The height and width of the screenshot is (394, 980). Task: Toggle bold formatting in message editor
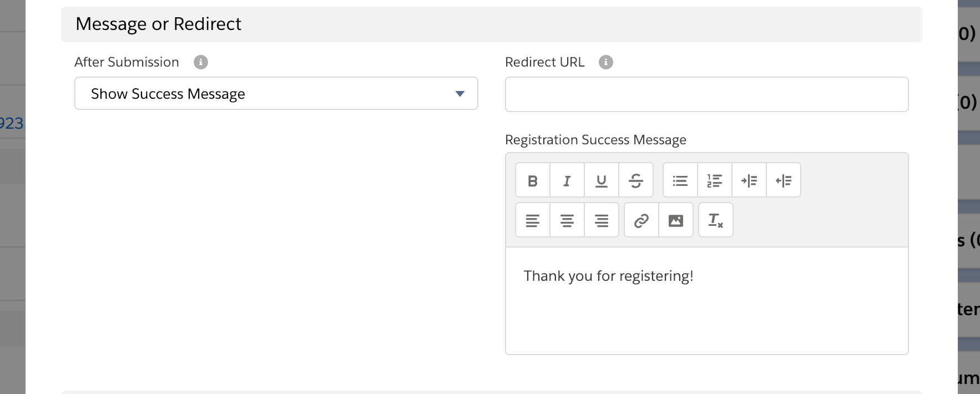533,180
